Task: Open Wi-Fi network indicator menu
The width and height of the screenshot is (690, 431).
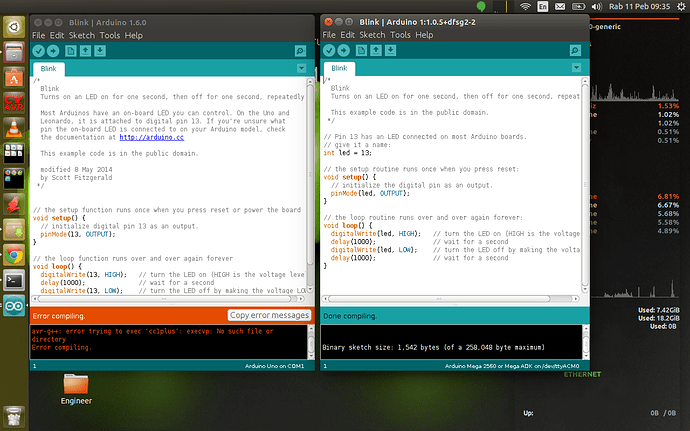Action: pyautogui.click(x=525, y=7)
